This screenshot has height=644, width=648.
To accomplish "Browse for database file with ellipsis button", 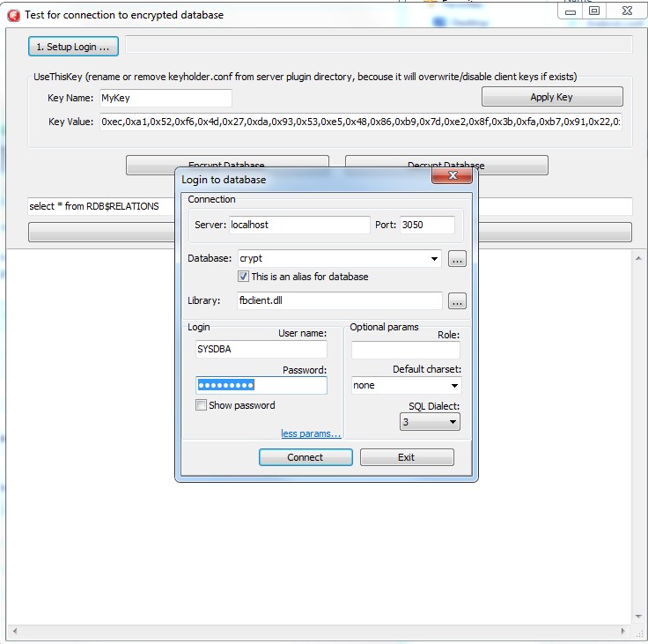I will (457, 259).
